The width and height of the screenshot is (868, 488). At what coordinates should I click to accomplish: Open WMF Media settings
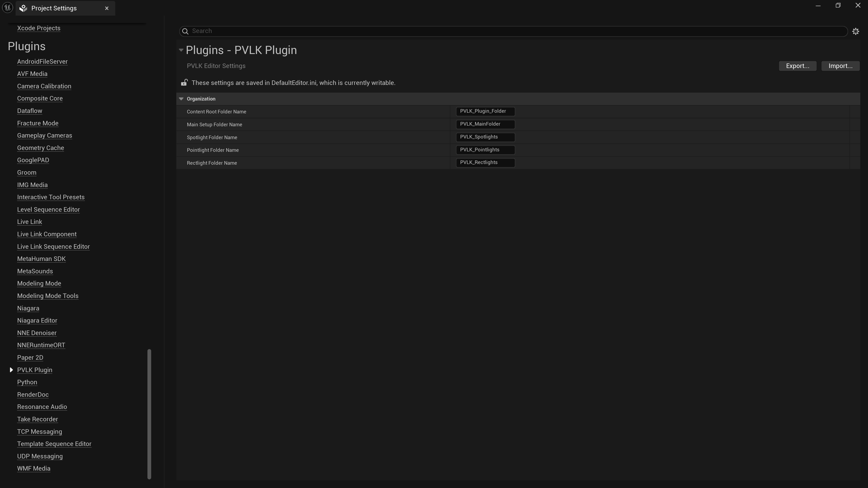click(34, 469)
